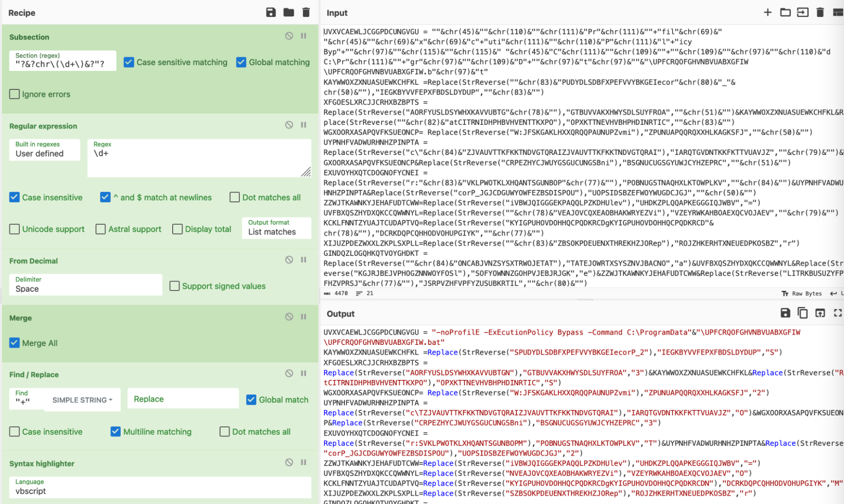
Task: Copy the raw output to clipboard
Action: pos(802,313)
